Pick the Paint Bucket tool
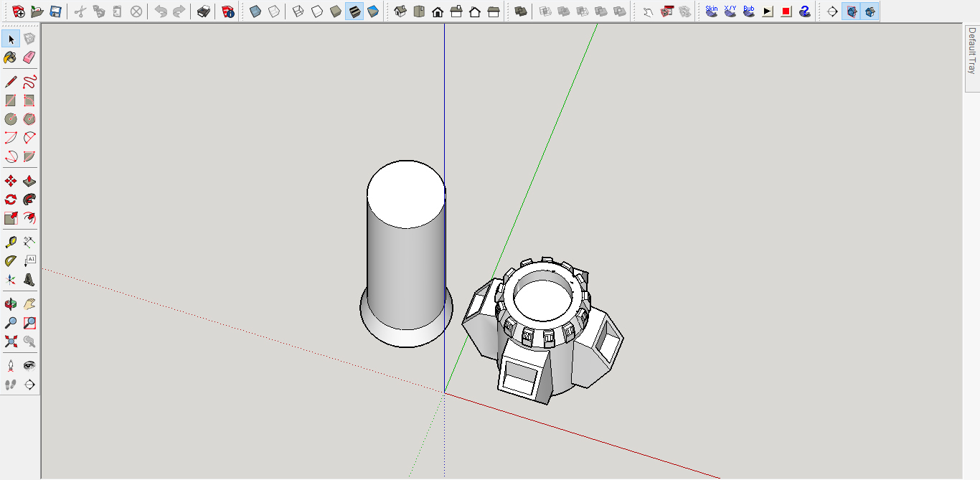 (x=11, y=57)
